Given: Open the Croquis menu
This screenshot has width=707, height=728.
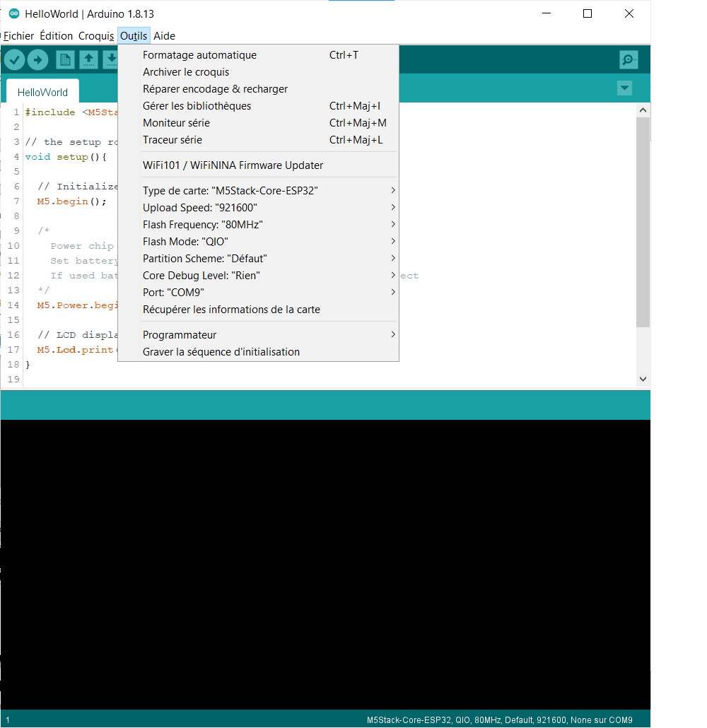Looking at the screenshot, I should pyautogui.click(x=96, y=36).
